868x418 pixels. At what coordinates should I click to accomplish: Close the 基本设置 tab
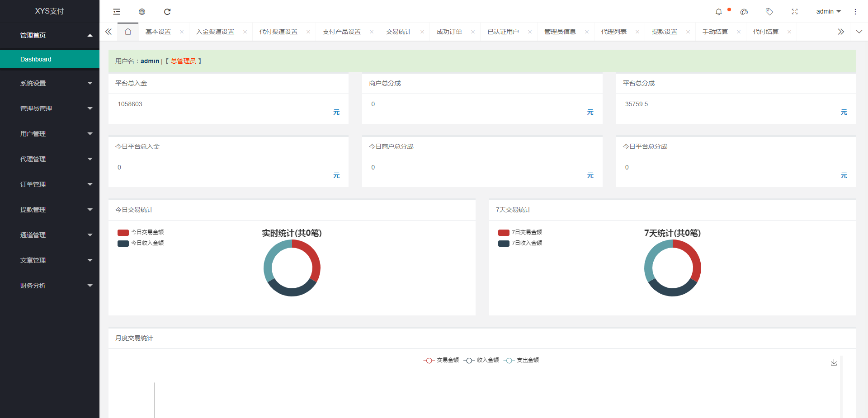coord(182,32)
